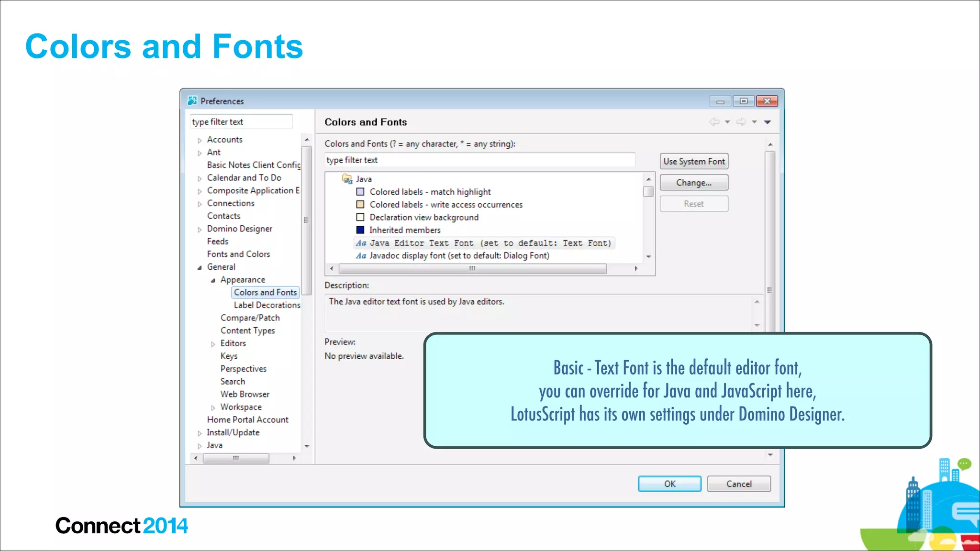Screen dimensions: 980x551
Task: Click the back navigation arrow in header
Action: point(714,122)
